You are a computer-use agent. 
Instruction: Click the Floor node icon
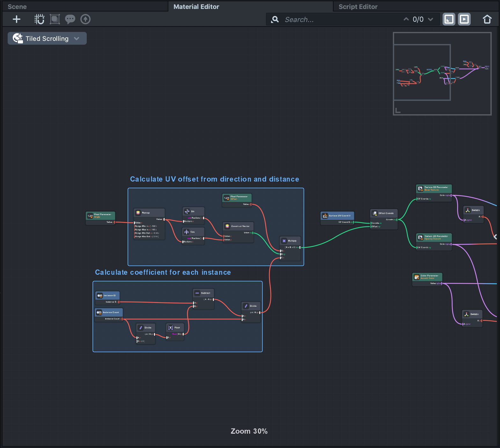click(171, 328)
